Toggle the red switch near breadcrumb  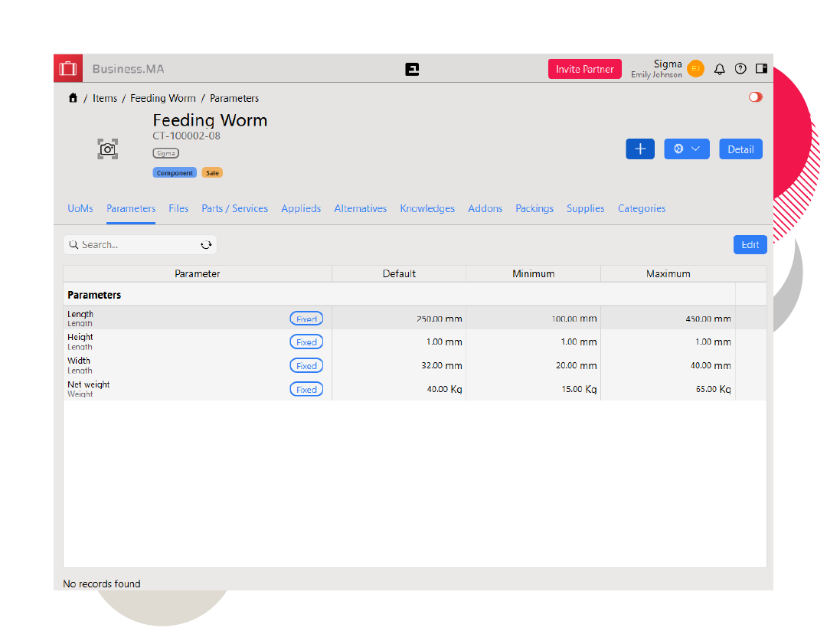click(x=756, y=97)
